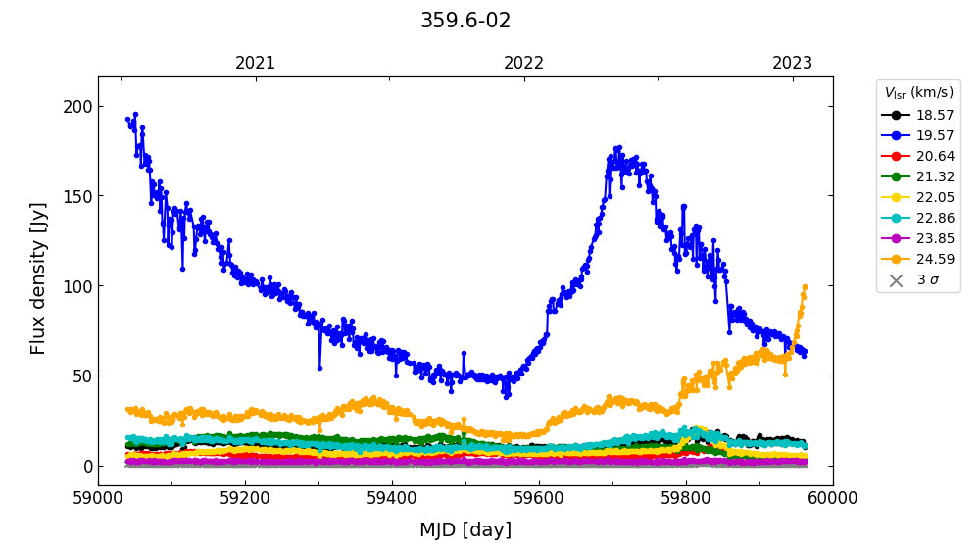Select the gray 3 σ cross marker
Viewport: 980px width, 551px height.
[x=896, y=280]
